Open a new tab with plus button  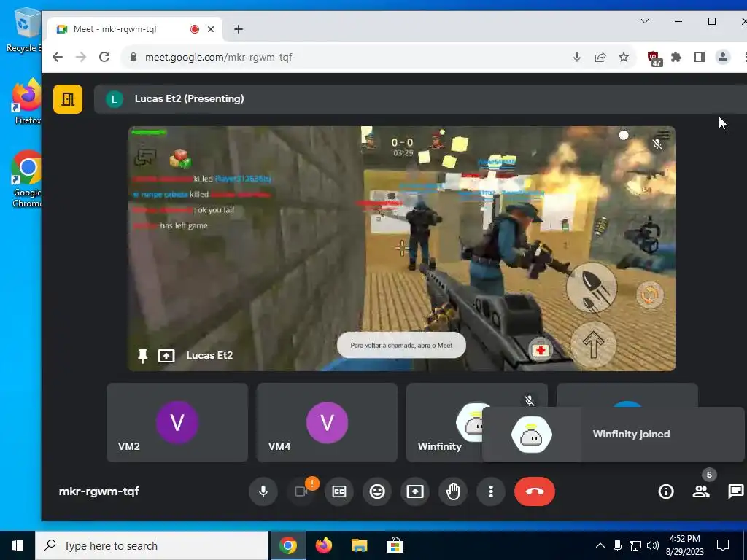pyautogui.click(x=239, y=29)
